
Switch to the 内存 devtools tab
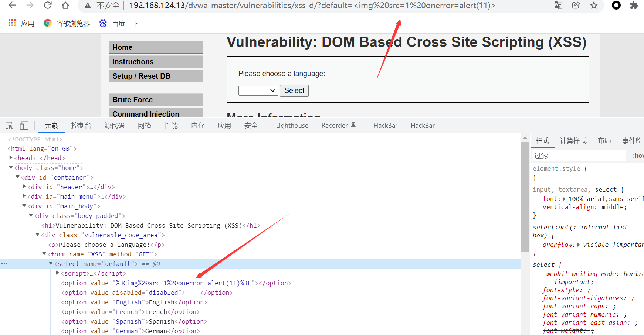click(x=198, y=126)
